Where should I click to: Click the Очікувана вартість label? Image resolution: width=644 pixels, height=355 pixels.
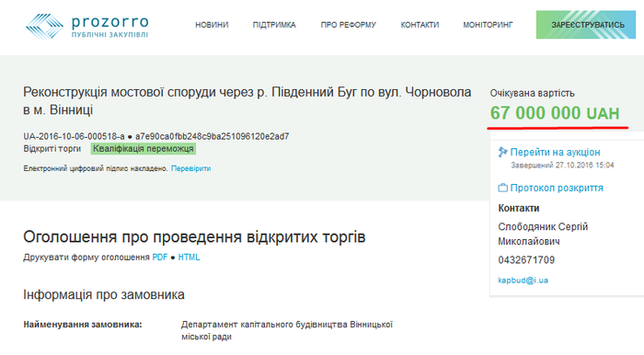[x=532, y=93]
